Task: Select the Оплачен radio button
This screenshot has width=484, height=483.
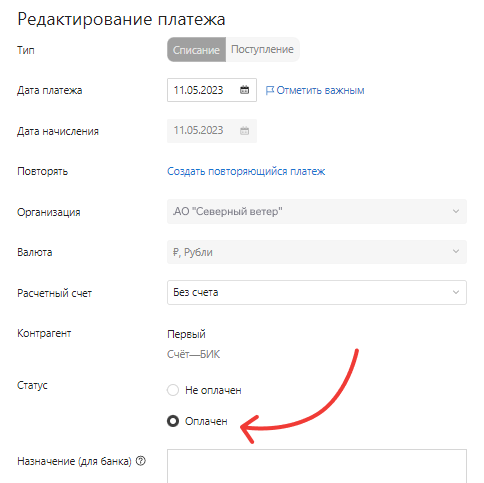Action: [173, 421]
